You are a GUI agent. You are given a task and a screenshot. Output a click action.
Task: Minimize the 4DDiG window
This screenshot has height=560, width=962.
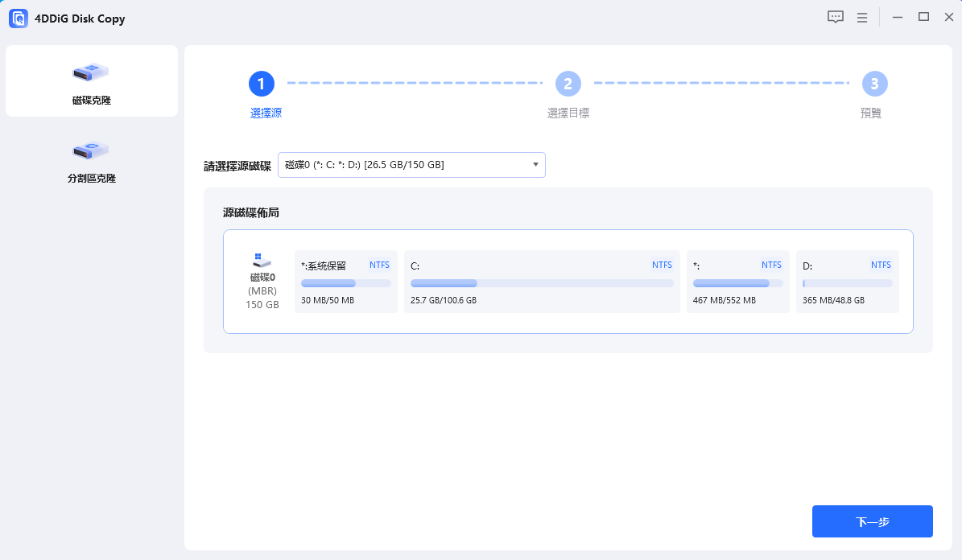click(898, 17)
